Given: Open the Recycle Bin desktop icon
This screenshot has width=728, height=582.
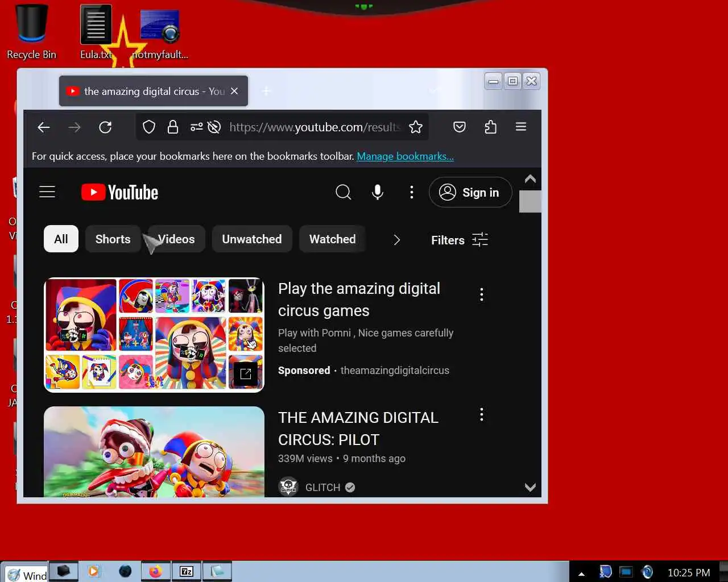Looking at the screenshot, I should click(31, 31).
